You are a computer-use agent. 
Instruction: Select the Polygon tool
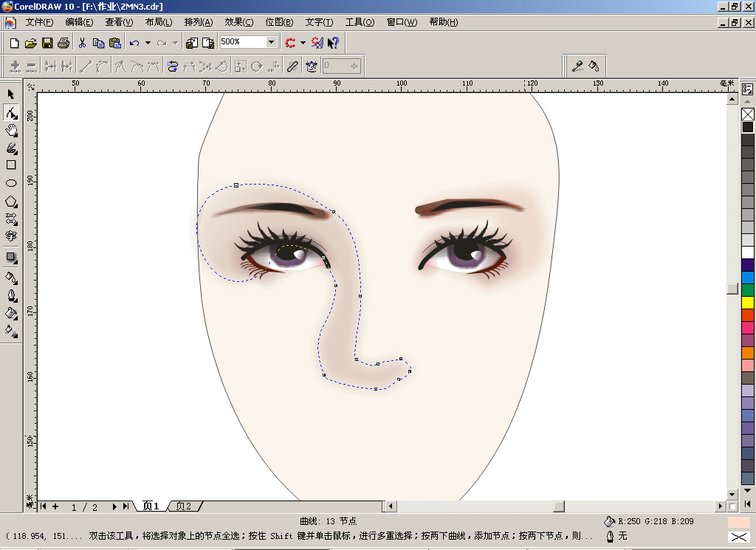click(11, 202)
